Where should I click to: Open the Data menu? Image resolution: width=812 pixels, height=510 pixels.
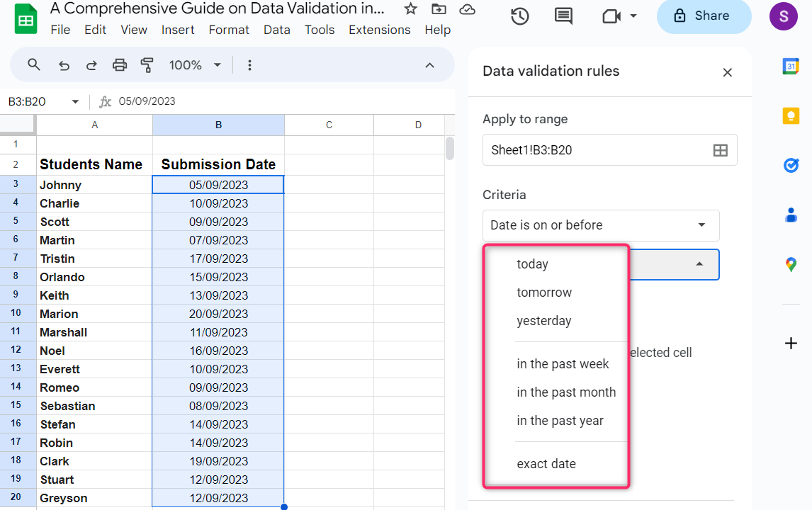(x=276, y=30)
